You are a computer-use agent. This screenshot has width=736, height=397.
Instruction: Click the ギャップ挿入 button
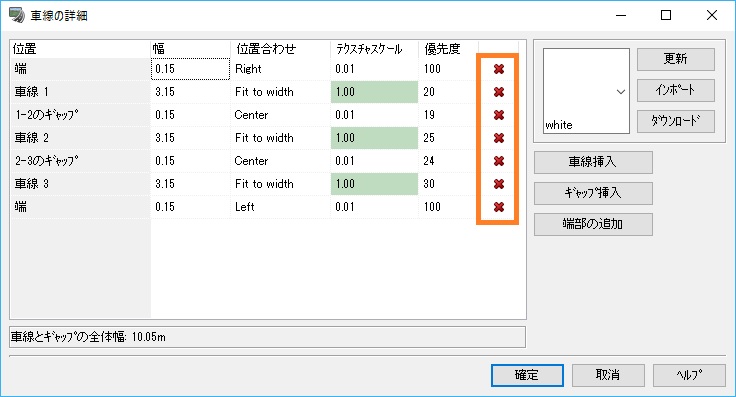tap(593, 193)
